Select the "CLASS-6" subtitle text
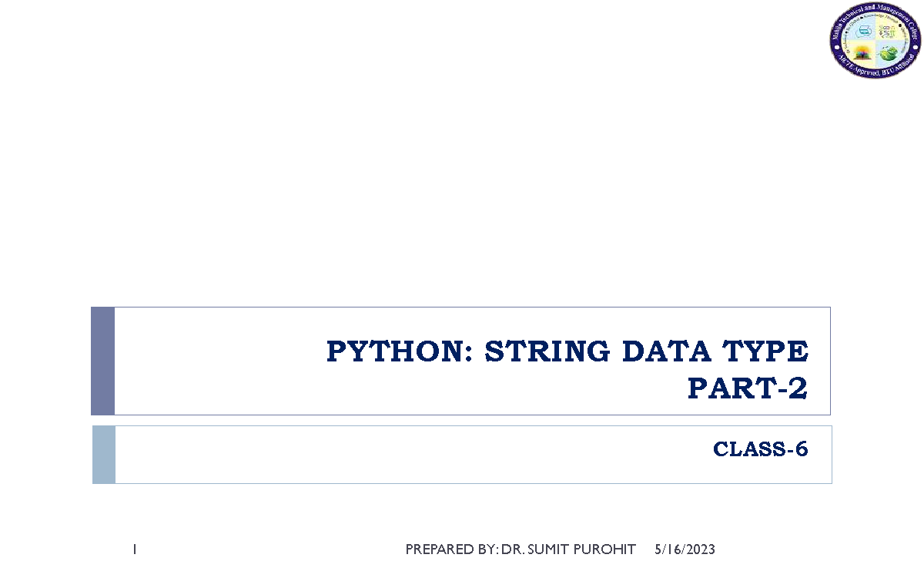The height and width of the screenshot is (578, 924). click(x=760, y=449)
